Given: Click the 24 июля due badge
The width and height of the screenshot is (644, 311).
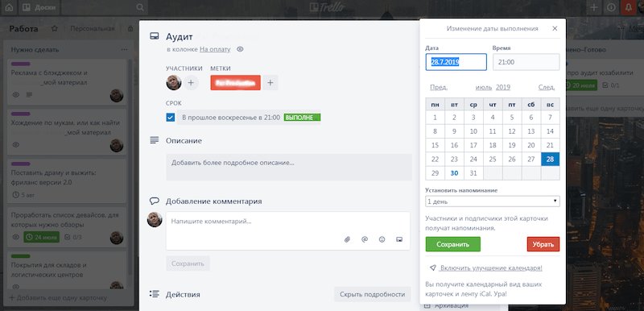Looking at the screenshot, I should pos(42,237).
